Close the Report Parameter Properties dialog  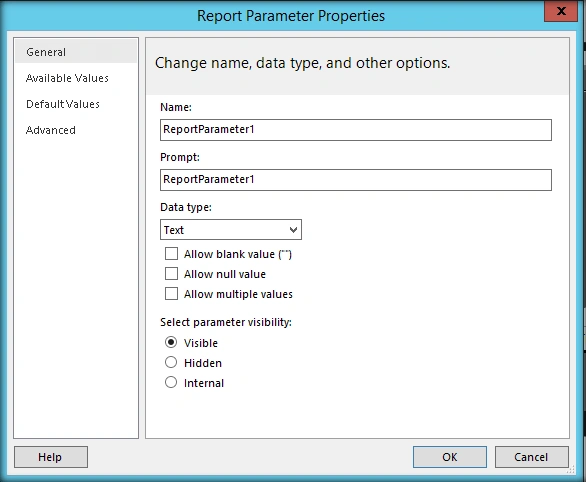[x=561, y=11]
